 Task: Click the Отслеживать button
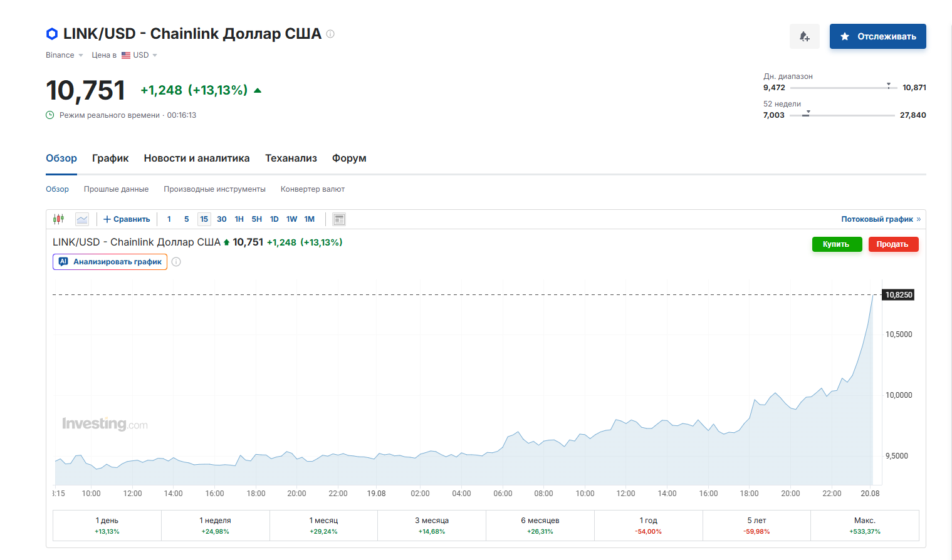click(x=878, y=36)
